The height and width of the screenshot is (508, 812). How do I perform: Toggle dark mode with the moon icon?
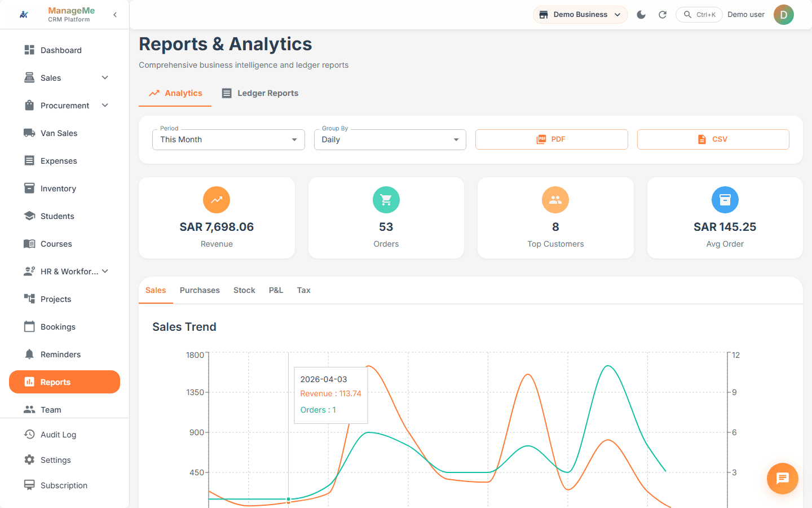(x=641, y=14)
